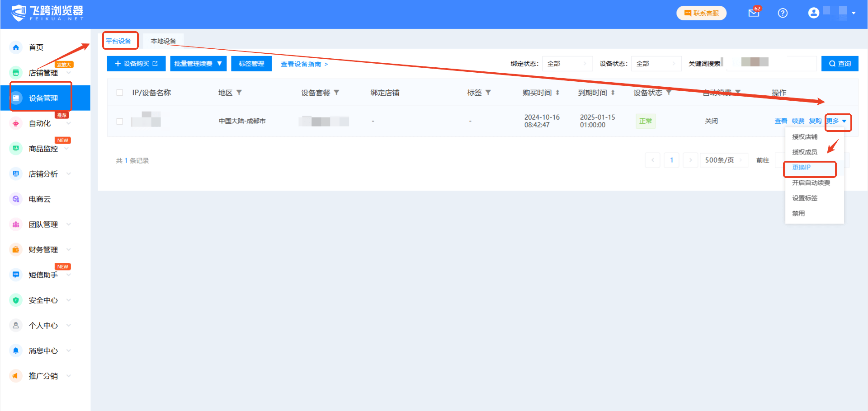Toggle 开启自动续费 in the context menu

click(x=811, y=183)
